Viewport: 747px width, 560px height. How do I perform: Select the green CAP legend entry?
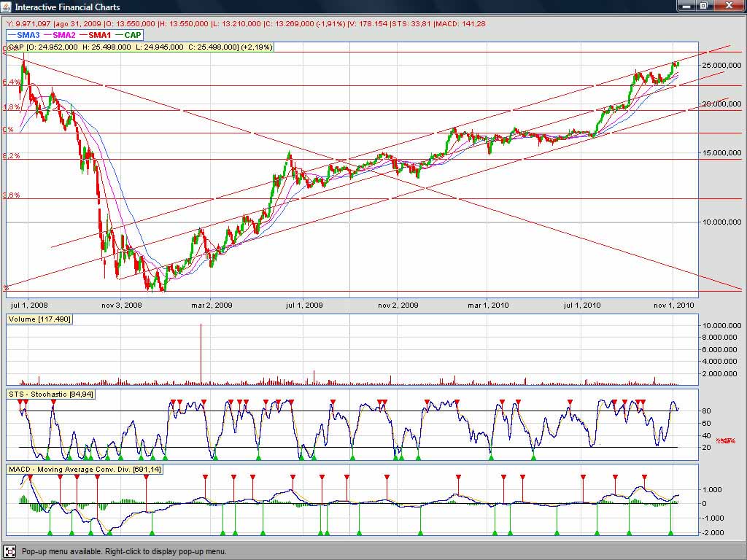[128, 35]
